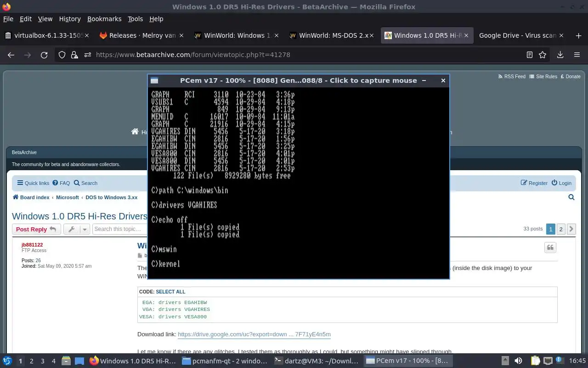This screenshot has height=368, width=588.
Task: Click SELECT ALL in code box
Action: click(x=170, y=292)
